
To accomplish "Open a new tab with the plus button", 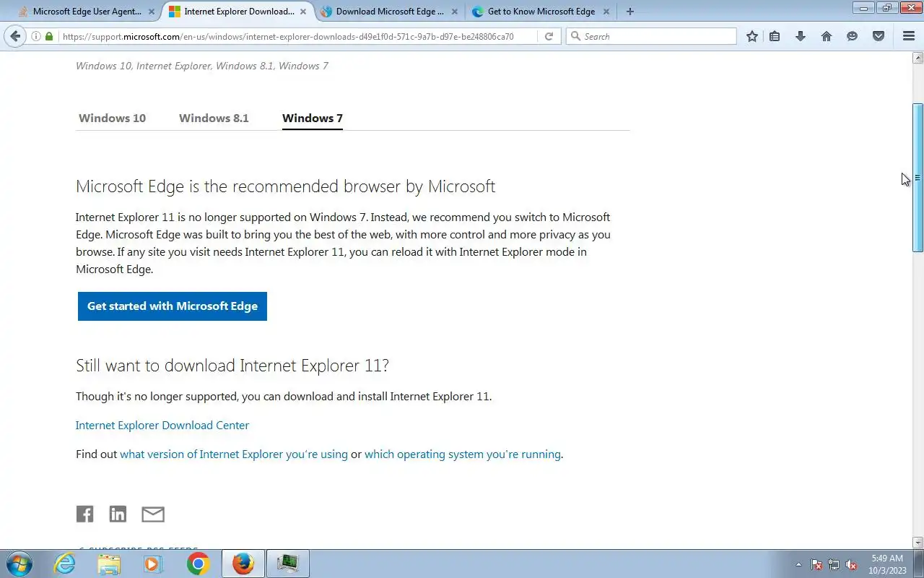I will coord(630,12).
